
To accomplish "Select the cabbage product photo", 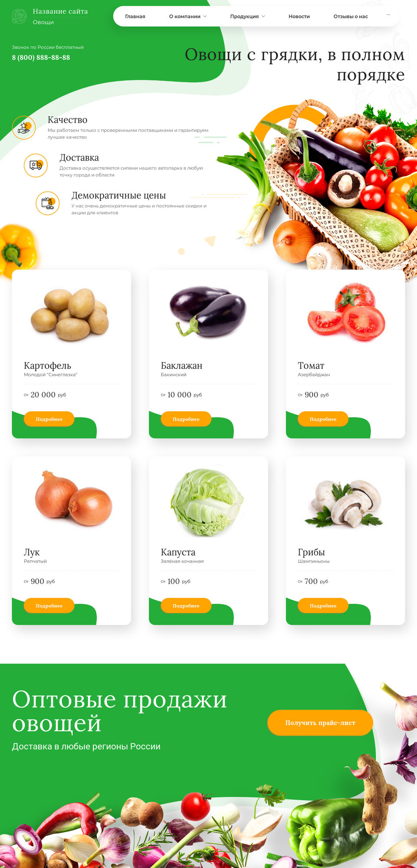I will coord(207,502).
